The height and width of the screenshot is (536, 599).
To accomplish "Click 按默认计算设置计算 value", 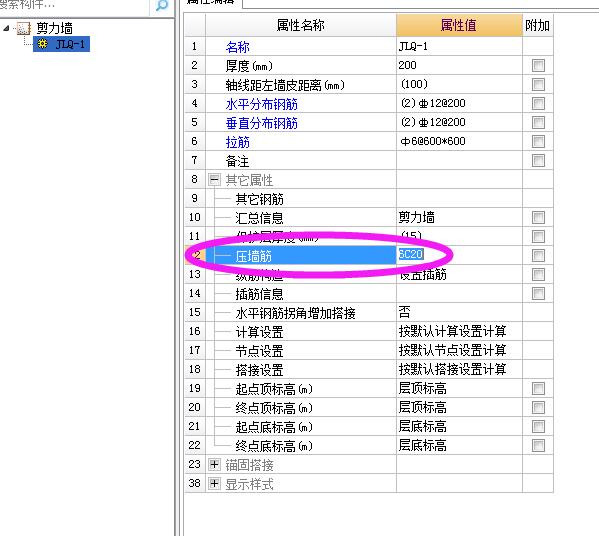I will tap(459, 331).
